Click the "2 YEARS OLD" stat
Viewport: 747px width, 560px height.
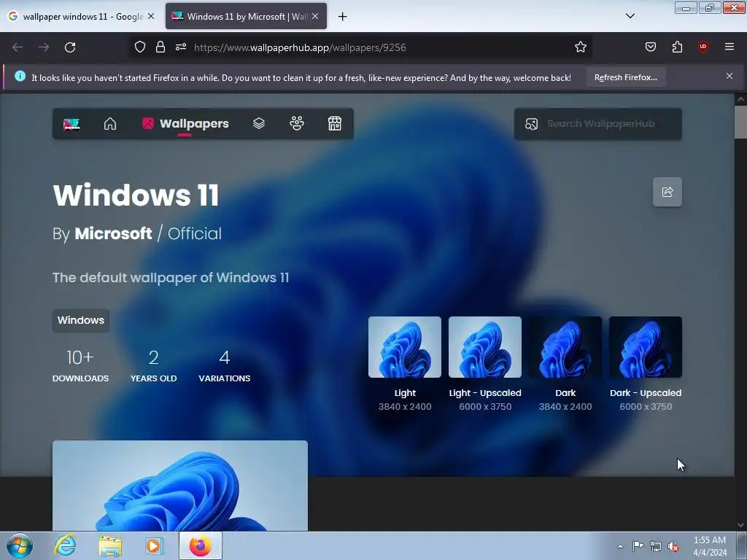click(153, 366)
